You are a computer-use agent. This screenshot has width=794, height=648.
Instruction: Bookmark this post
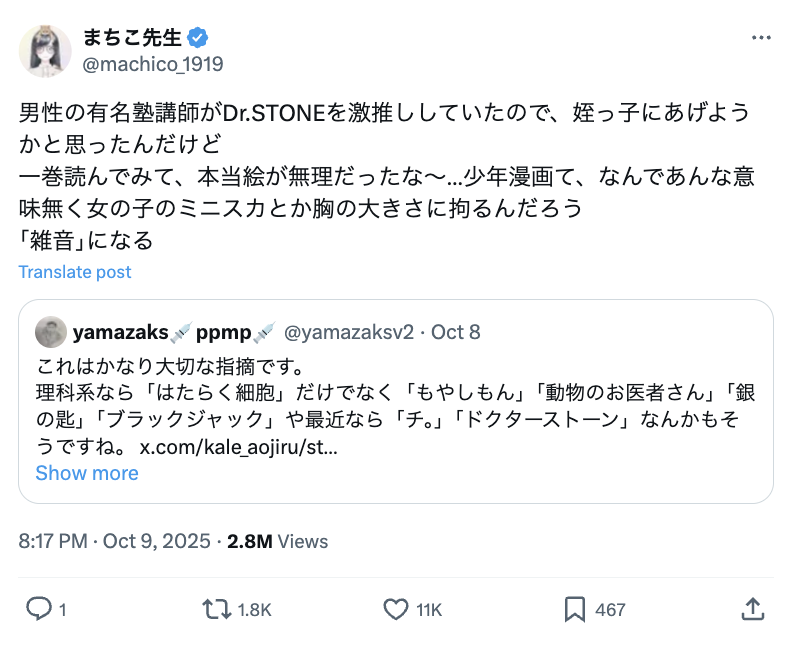tap(575, 608)
